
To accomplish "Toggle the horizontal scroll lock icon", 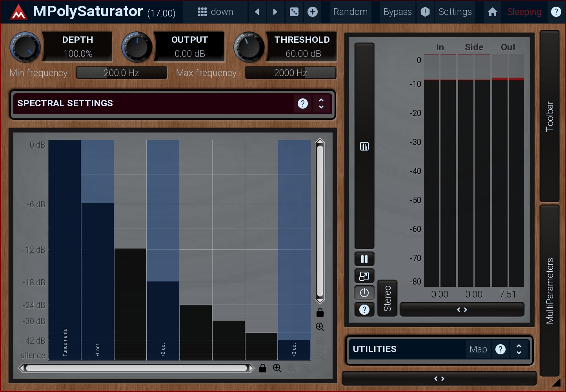I will click(263, 368).
